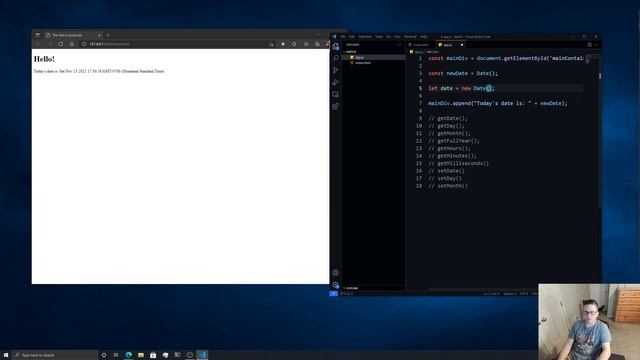Screen dimensions: 640x360
Task: Click line 3 'const newDate = Date();'
Action: pyautogui.click(x=463, y=73)
